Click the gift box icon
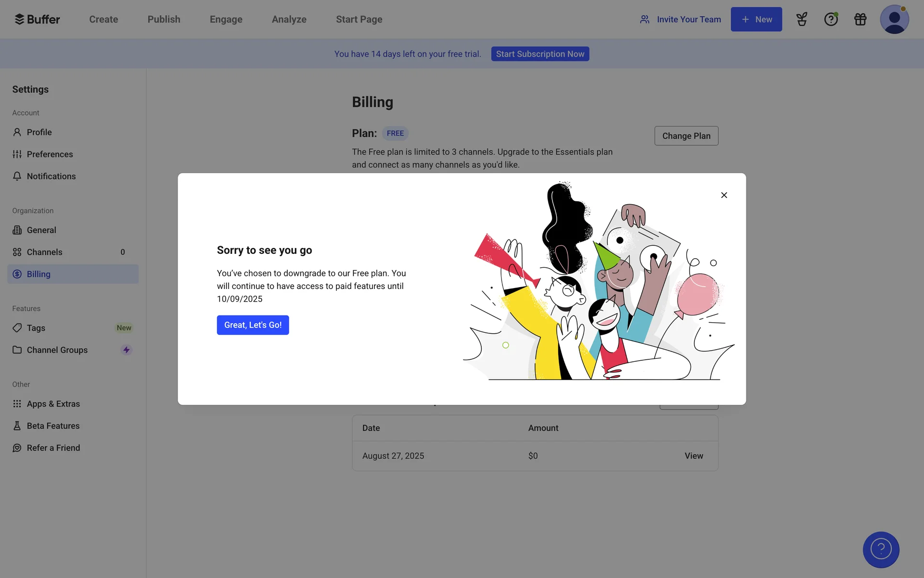The height and width of the screenshot is (578, 924). 860,19
